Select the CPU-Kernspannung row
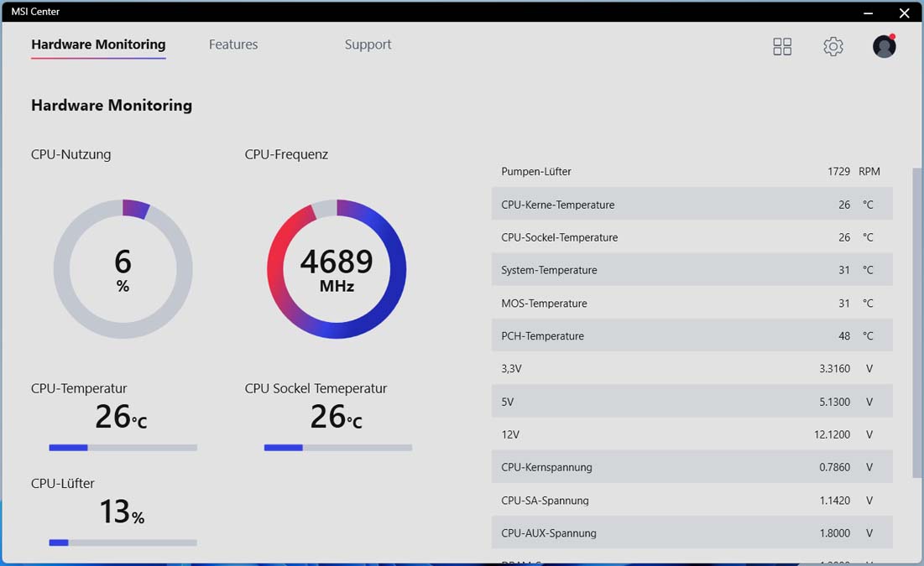Viewport: 924px width, 566px height. point(692,466)
